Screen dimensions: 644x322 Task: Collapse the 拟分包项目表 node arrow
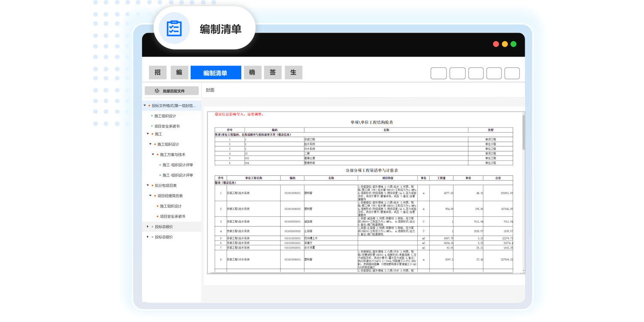148,185
